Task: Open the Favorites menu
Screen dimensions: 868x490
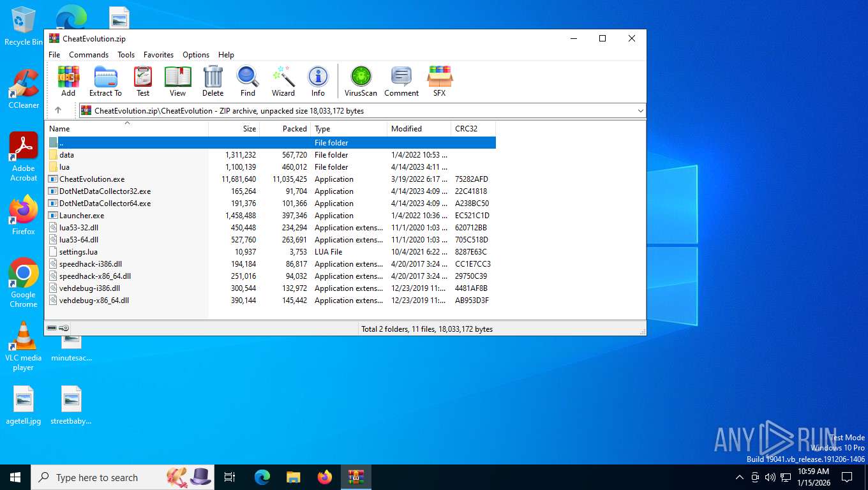Action: [x=158, y=55]
